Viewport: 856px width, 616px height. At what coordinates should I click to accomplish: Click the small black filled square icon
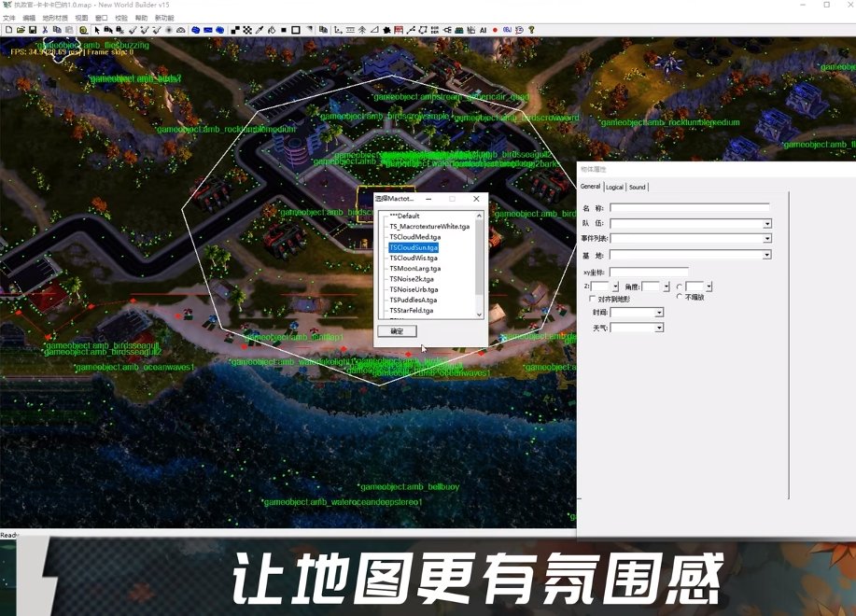pyautogui.click(x=284, y=30)
